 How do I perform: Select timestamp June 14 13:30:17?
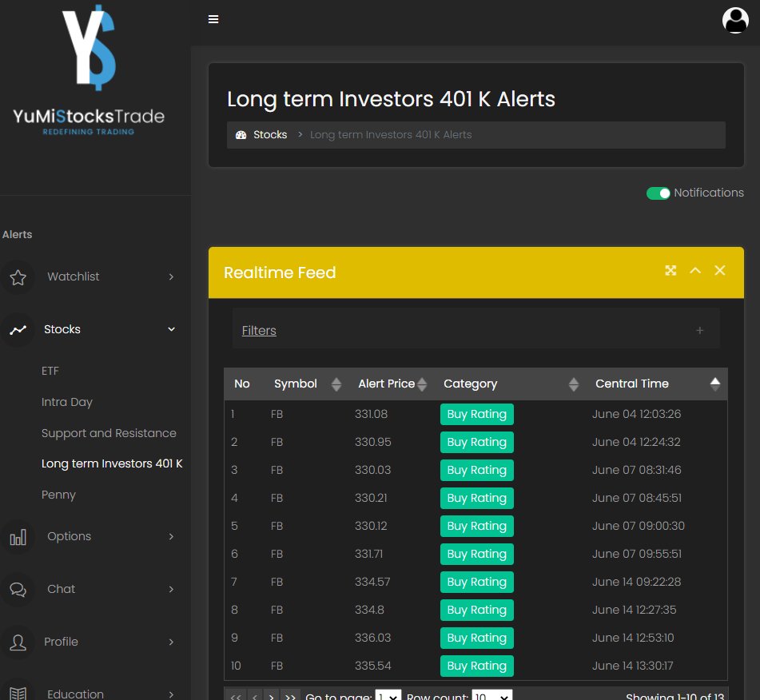[x=632, y=666]
